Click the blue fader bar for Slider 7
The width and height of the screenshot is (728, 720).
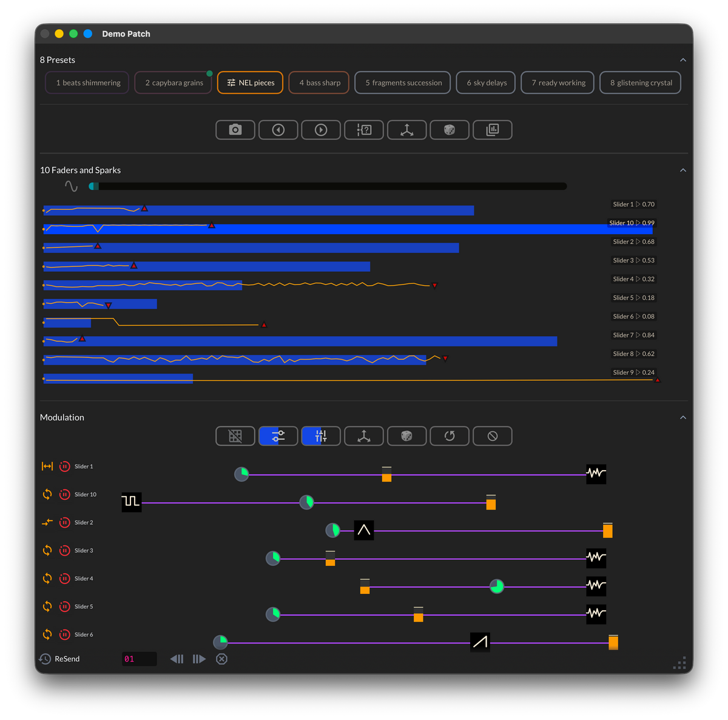(300, 341)
